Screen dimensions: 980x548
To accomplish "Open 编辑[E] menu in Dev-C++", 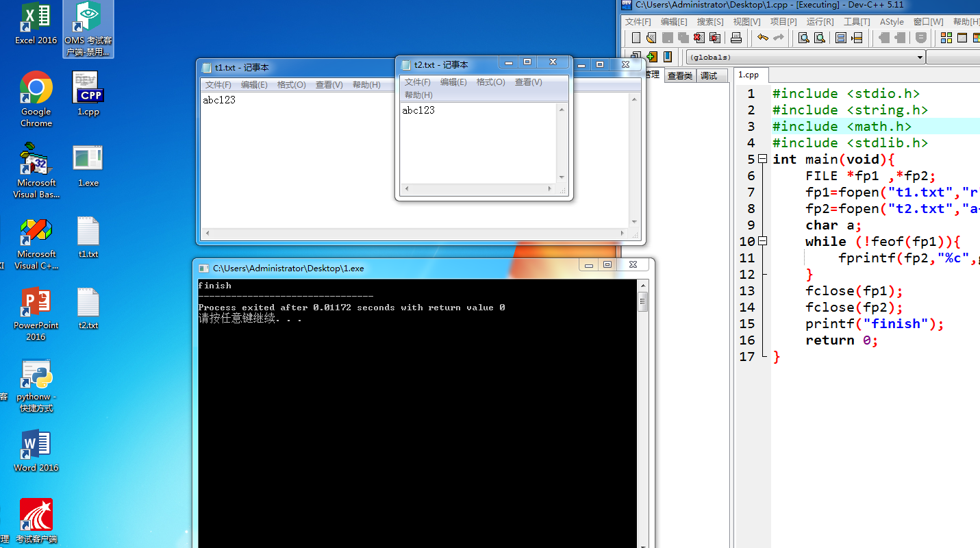I will click(x=674, y=22).
